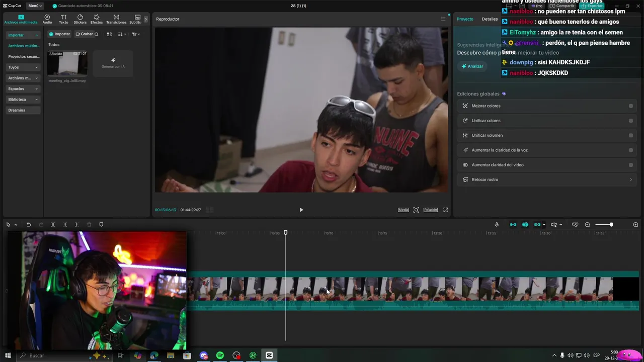This screenshot has width=644, height=362.
Task: Open selection tool mode dropdown
Action: [x=16, y=225]
